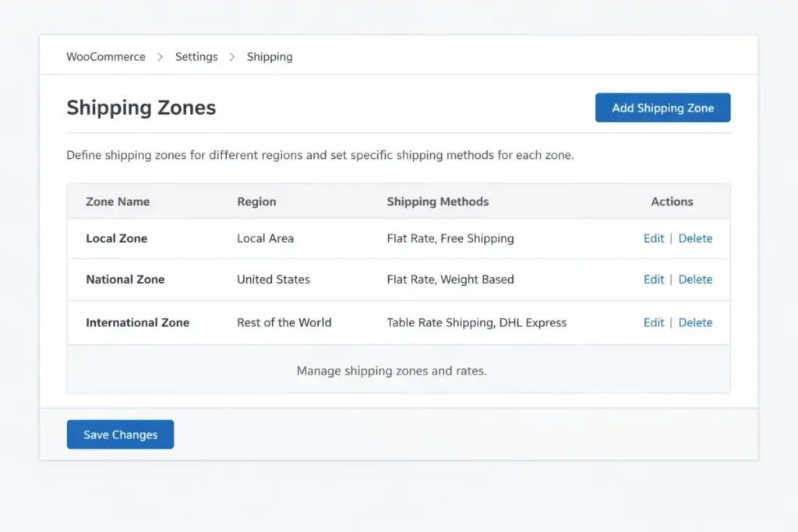Go to the Settings breadcrumb
Screen dimensions: 798x532
196,56
